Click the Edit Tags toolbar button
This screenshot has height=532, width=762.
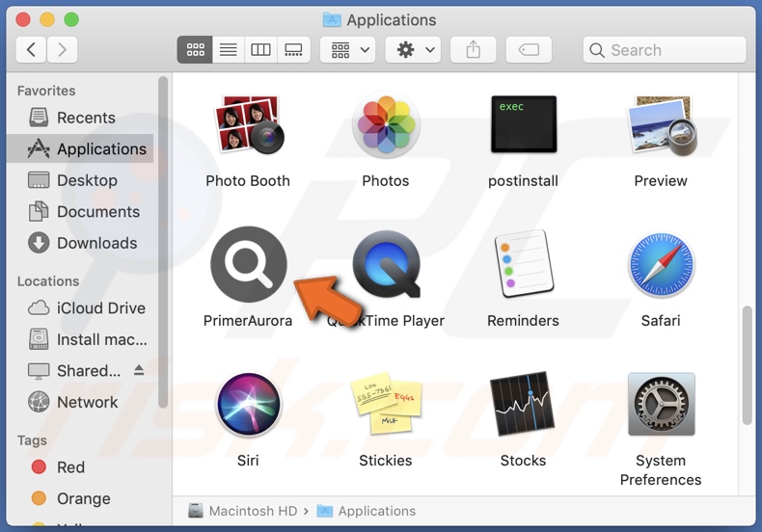coord(529,49)
